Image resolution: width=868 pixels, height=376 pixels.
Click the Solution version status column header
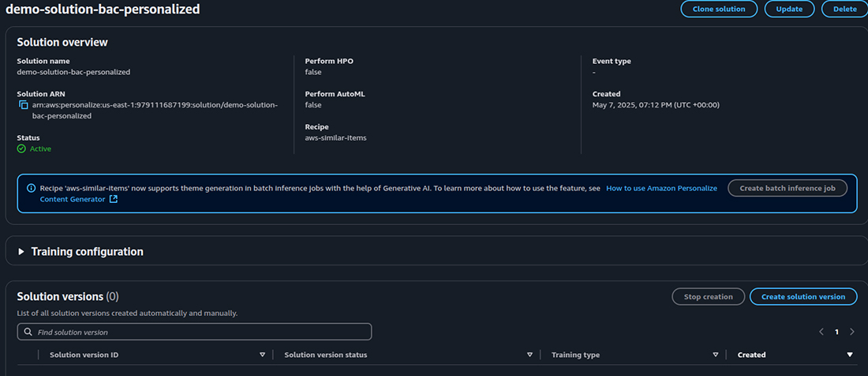tap(325, 355)
